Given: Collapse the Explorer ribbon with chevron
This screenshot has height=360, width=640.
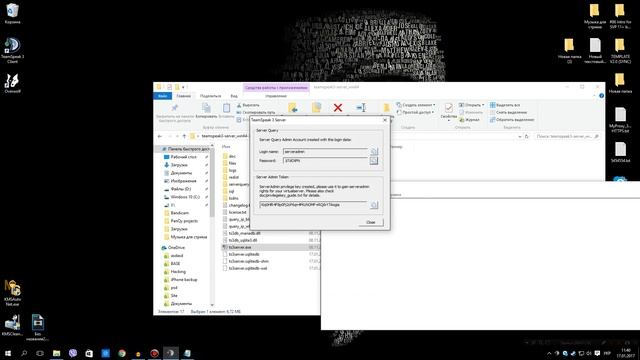Looking at the screenshot, I should pos(594,96).
